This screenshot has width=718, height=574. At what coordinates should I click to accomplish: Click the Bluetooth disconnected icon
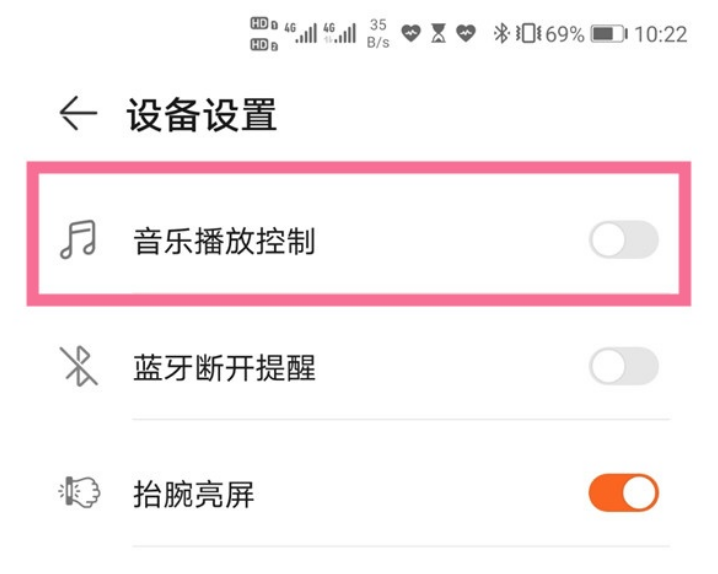78,367
